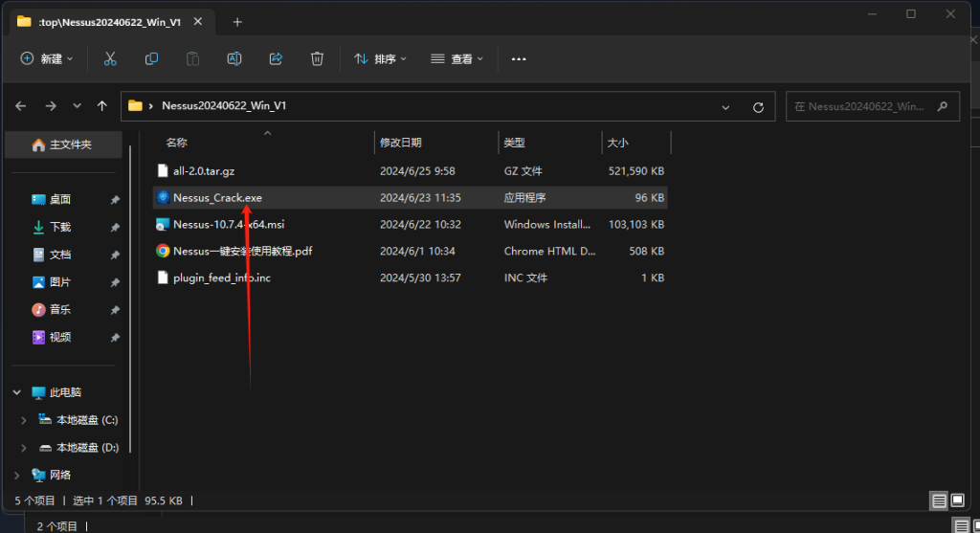
Task: Open 主文件夹 in the sidebar
Action: tap(63, 144)
